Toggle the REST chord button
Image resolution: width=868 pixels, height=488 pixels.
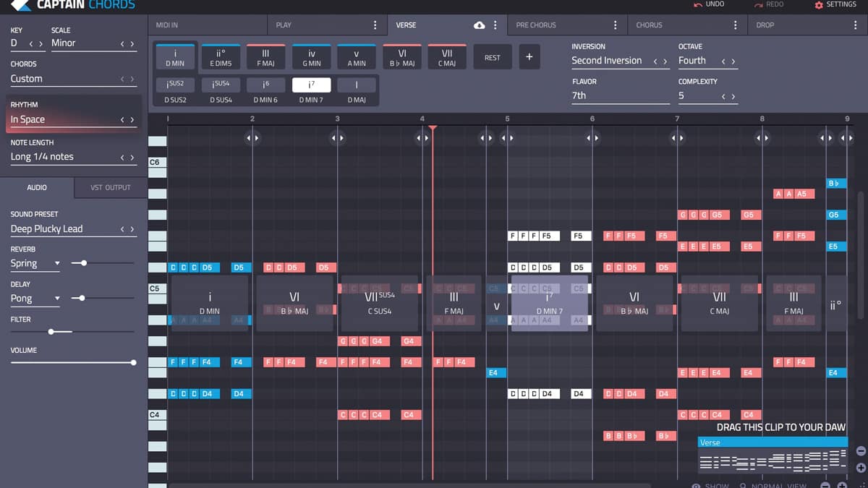(493, 56)
